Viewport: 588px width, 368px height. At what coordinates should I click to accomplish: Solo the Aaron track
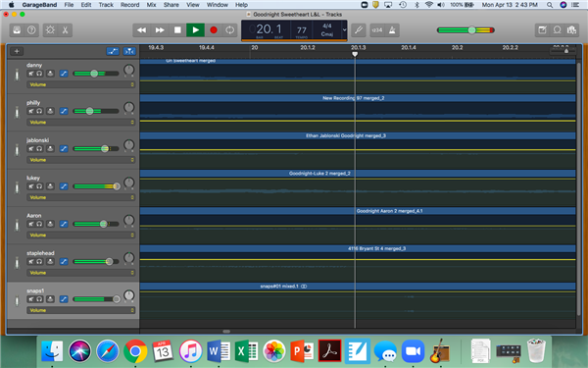39,224
